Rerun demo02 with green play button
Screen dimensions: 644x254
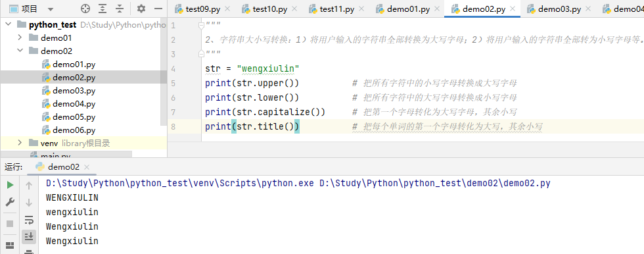point(10,186)
